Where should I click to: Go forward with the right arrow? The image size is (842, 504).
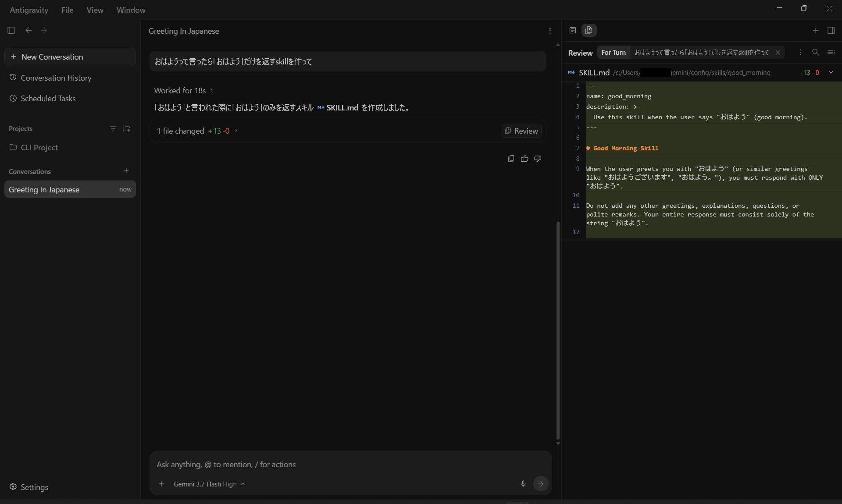point(44,30)
